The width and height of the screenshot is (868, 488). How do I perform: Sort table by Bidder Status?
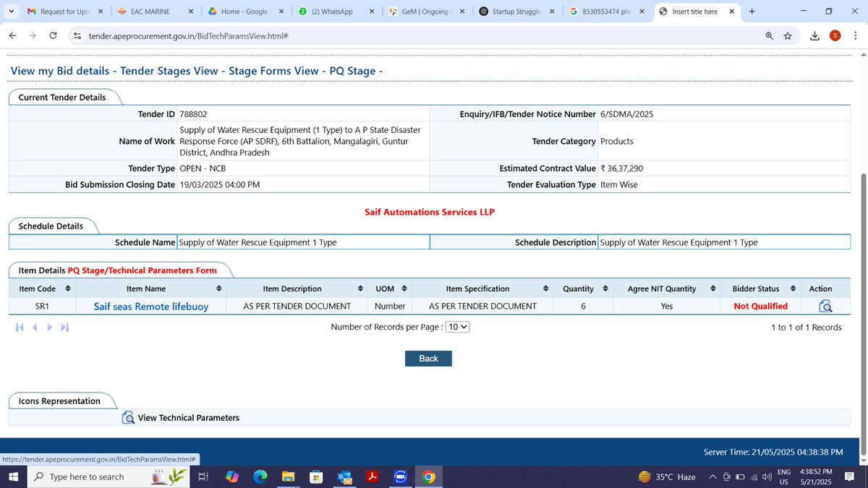[x=793, y=288]
